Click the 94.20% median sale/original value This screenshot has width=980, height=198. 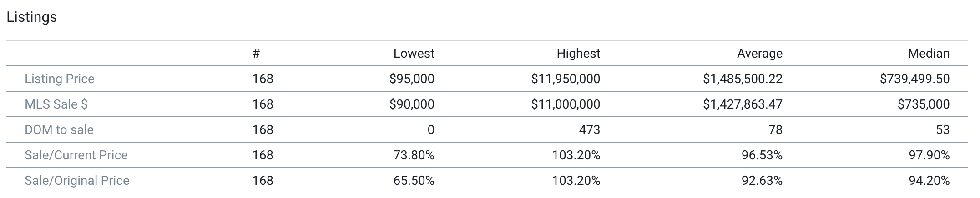(929, 181)
